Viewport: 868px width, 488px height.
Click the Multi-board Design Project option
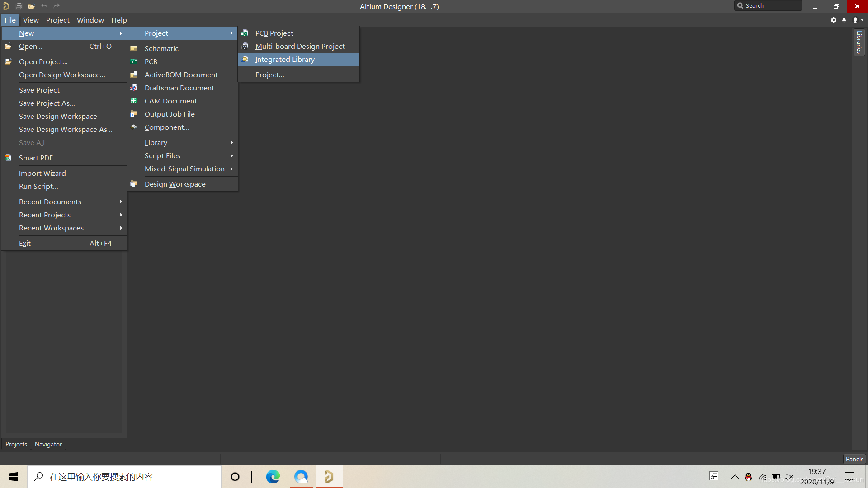point(301,46)
